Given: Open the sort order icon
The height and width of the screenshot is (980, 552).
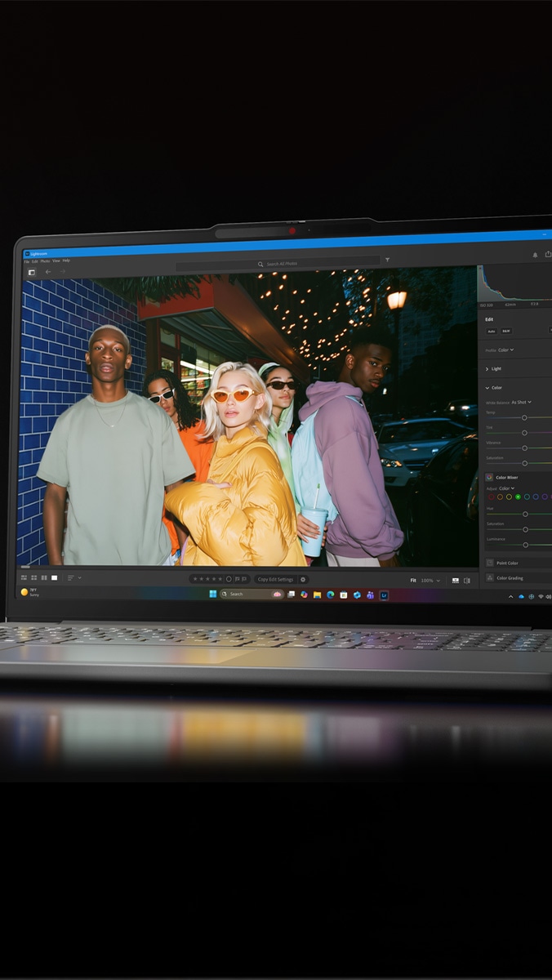Looking at the screenshot, I should [71, 578].
